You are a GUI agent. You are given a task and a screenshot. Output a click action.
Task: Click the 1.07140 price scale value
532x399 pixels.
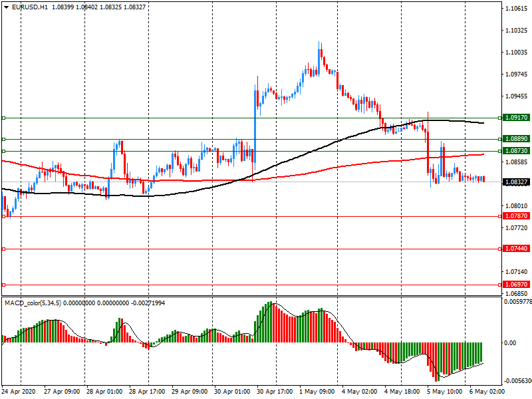tap(517, 272)
